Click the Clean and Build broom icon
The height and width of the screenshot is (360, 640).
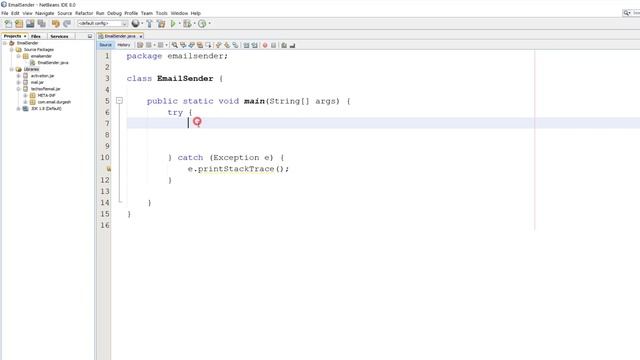(161, 24)
